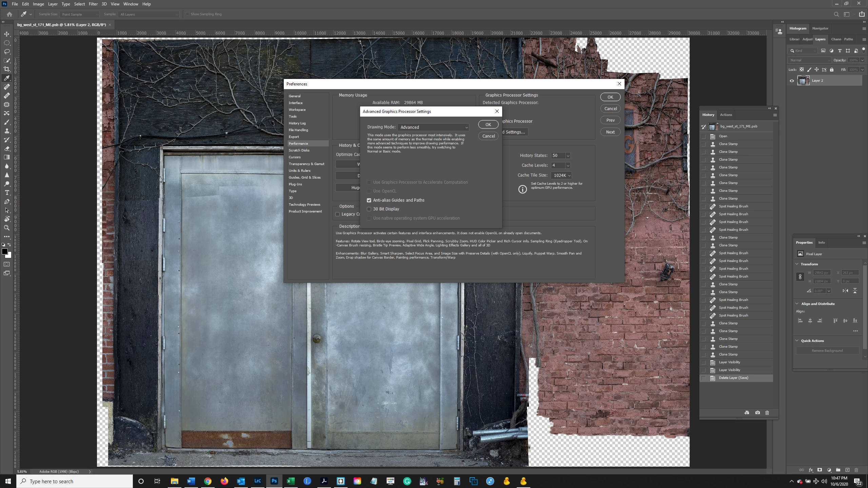The width and height of the screenshot is (868, 488).
Task: Select the Move tool
Action: click(7, 34)
